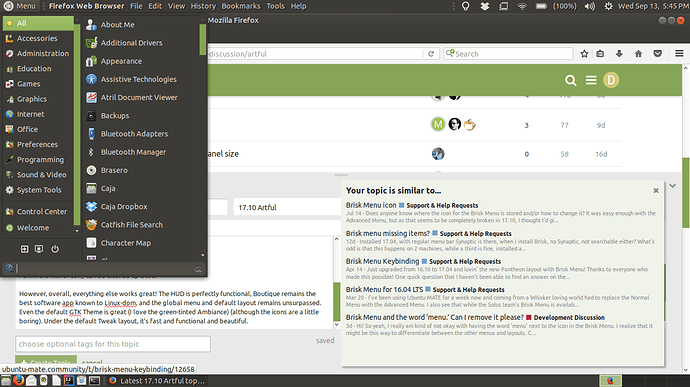The image size is (690, 387).
Task: Open 'Brisk menu missing items?' topic
Action: (x=388, y=233)
